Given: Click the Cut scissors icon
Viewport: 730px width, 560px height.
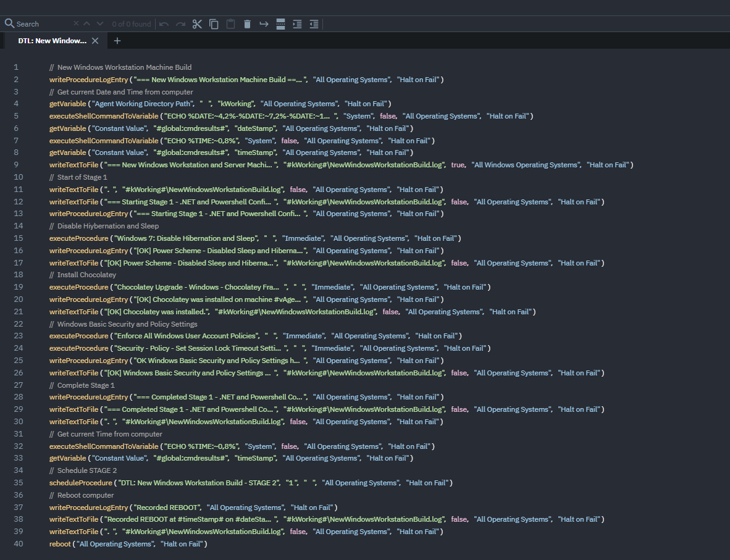Looking at the screenshot, I should tap(197, 24).
